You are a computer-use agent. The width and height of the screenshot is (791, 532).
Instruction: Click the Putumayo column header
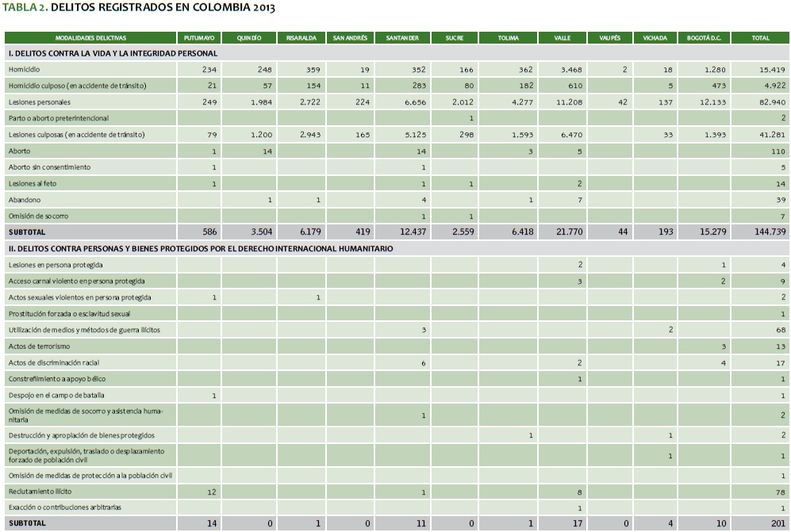[x=198, y=38]
